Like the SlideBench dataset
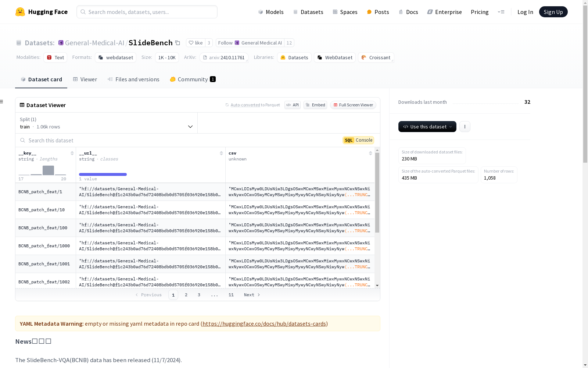Image resolution: width=588 pixels, height=368 pixels. point(196,43)
